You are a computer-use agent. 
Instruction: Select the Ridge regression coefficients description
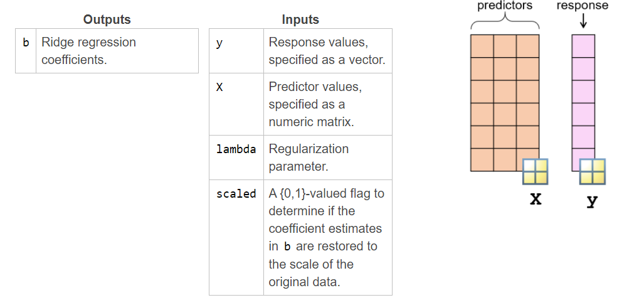tap(88, 51)
